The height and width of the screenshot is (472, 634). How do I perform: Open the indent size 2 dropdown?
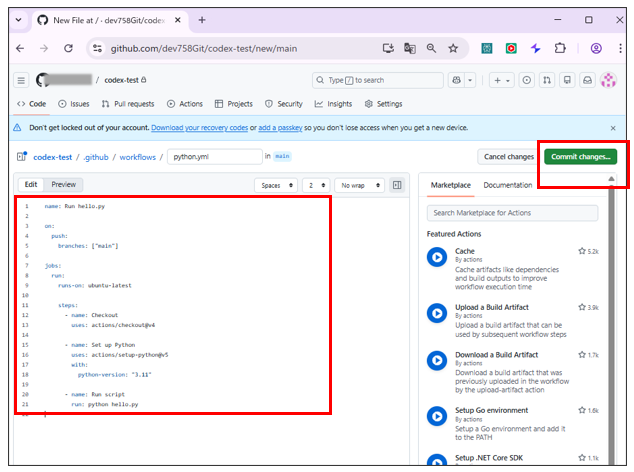coord(316,185)
